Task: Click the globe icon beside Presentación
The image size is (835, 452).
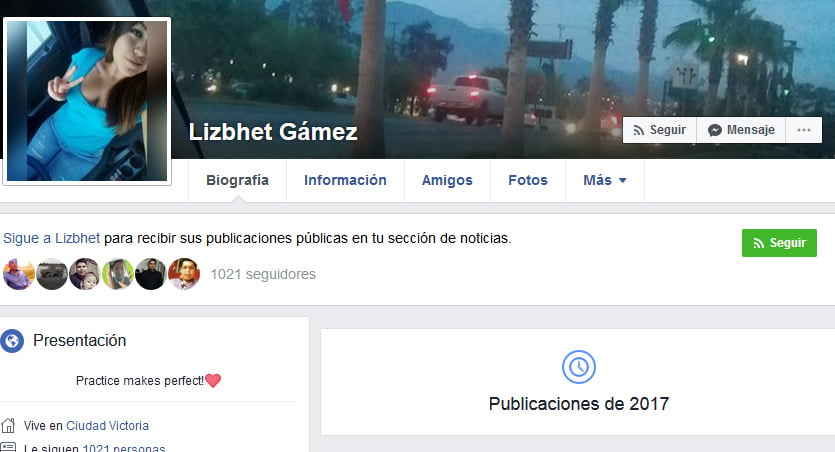Action: click(x=12, y=341)
